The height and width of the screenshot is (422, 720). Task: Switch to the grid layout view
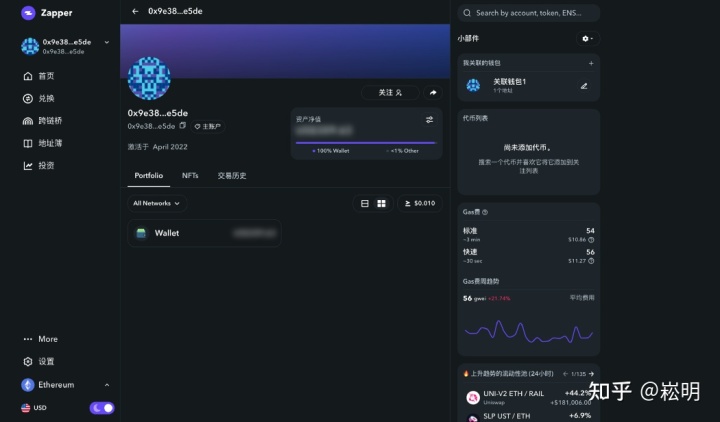381,203
